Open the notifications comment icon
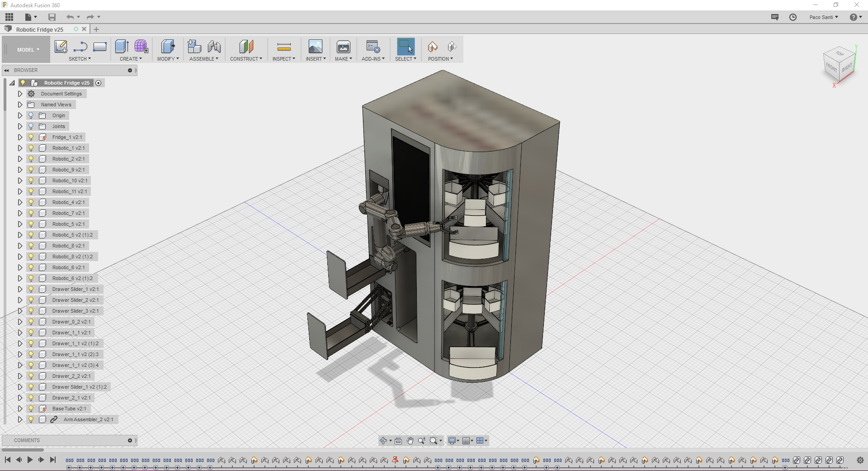 (x=775, y=17)
